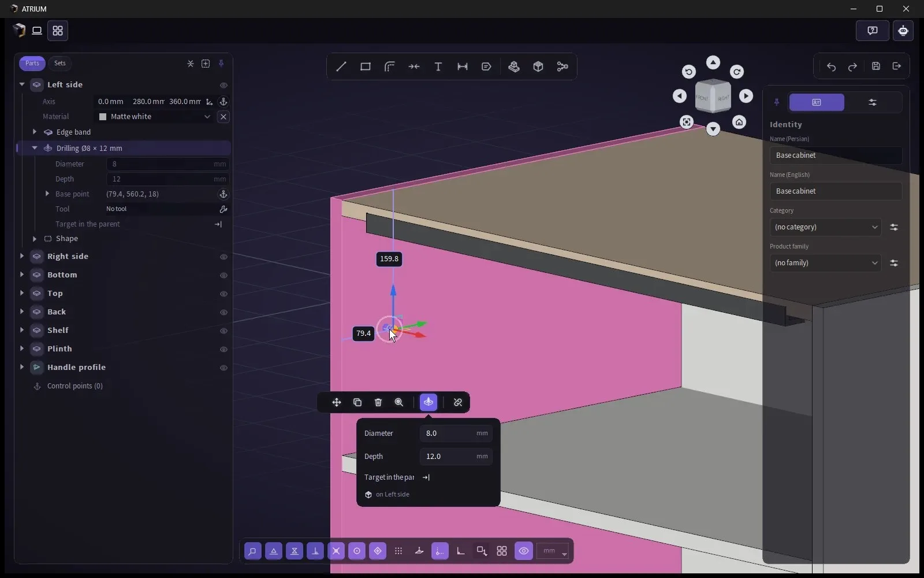This screenshot has width=924, height=578.
Task: Select the rectangle drawing tool
Action: tap(366, 66)
